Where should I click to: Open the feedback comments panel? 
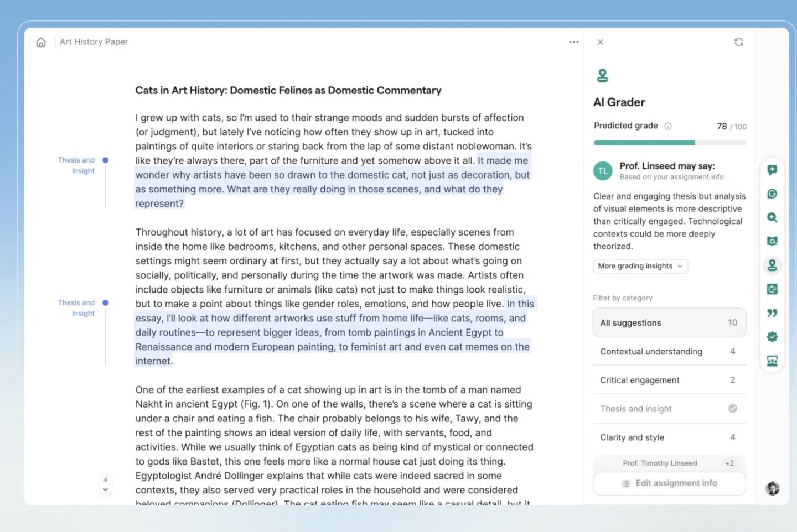(x=772, y=170)
